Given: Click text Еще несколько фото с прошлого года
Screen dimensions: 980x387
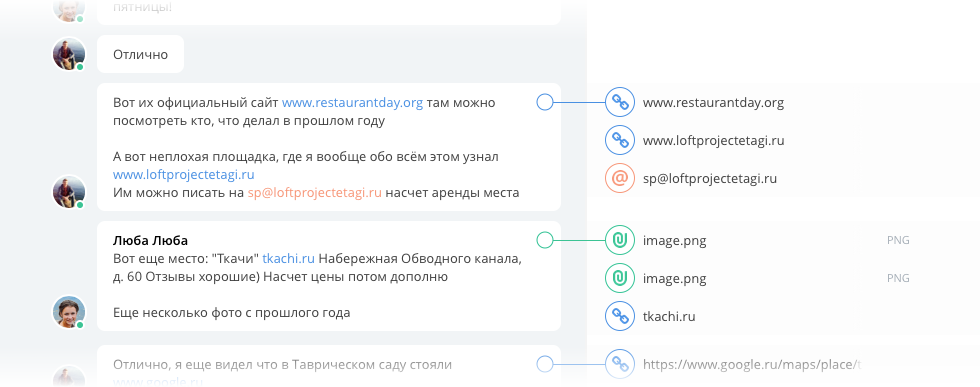Looking at the screenshot, I should pos(232,313).
